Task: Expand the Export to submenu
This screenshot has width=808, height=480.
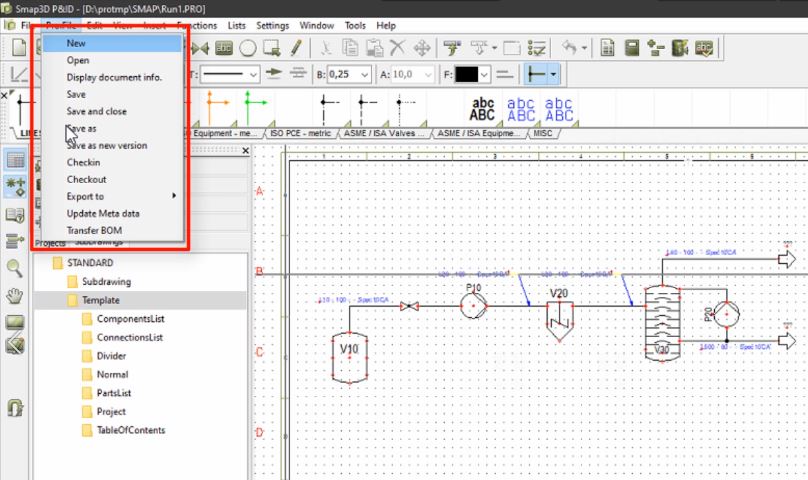Action: pos(120,196)
